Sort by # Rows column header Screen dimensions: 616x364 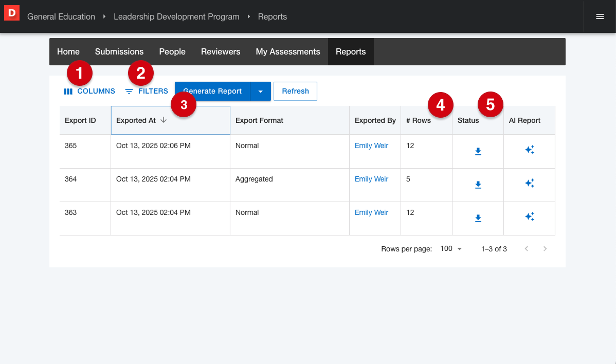427,120
